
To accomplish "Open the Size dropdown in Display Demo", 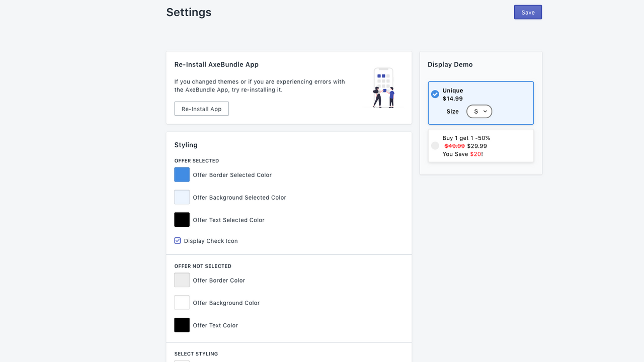I will (x=479, y=111).
